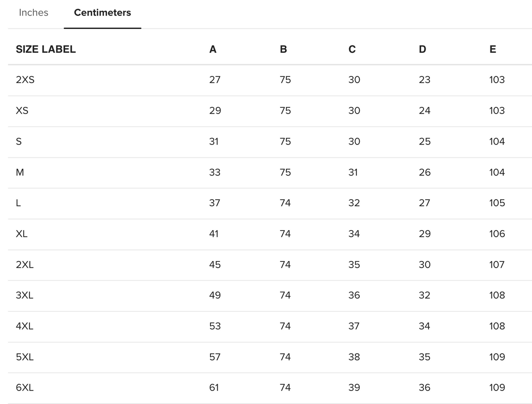Click column header D
Viewport: 532px width, 404px height.
pyautogui.click(x=422, y=49)
